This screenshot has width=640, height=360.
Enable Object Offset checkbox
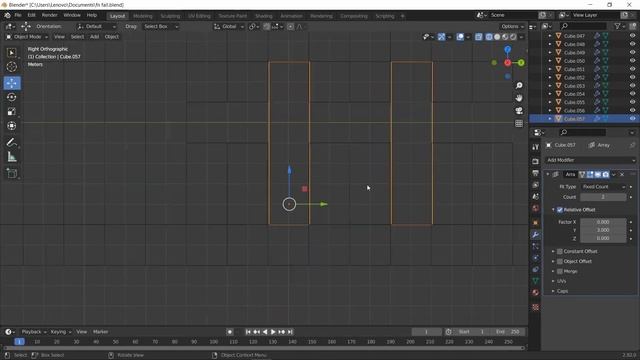(x=560, y=261)
